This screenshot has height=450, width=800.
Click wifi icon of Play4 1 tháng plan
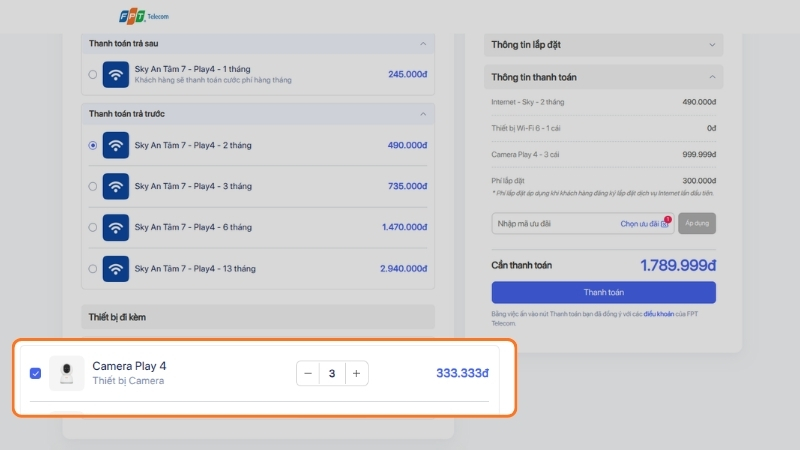click(116, 74)
